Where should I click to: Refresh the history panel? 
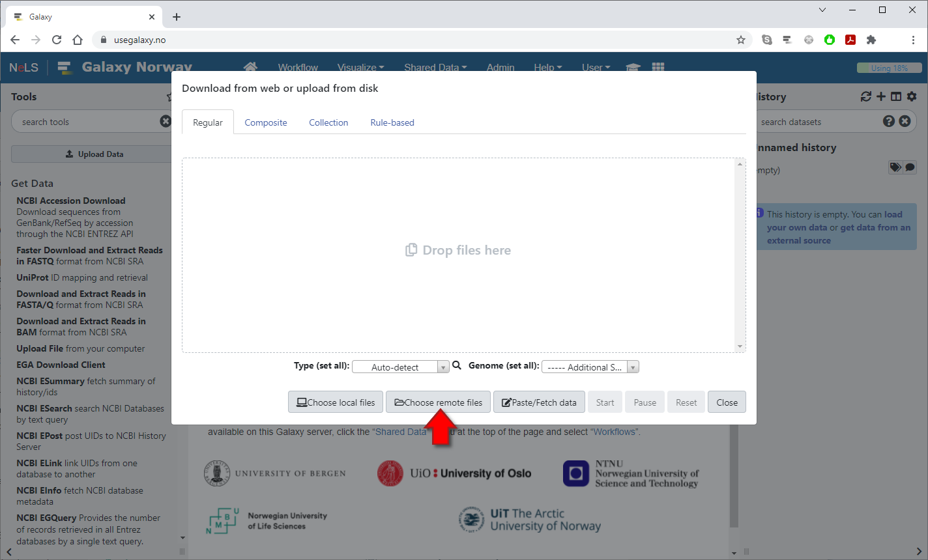pyautogui.click(x=865, y=96)
